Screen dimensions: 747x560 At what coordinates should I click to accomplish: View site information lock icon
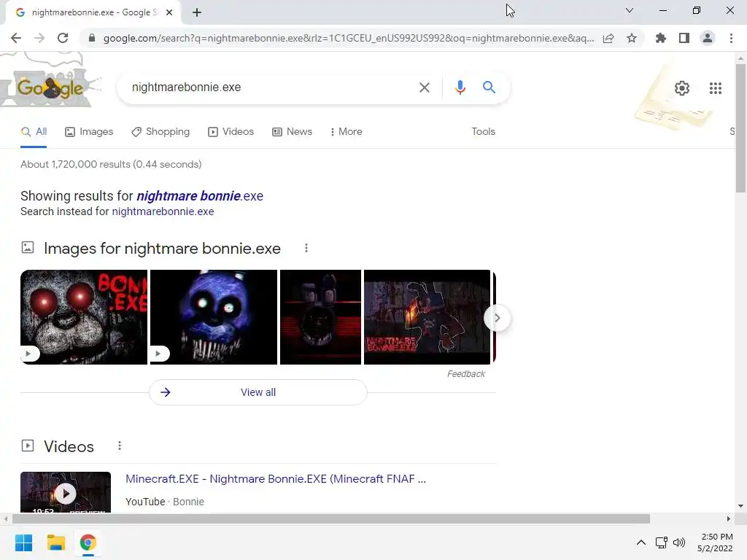pos(92,38)
